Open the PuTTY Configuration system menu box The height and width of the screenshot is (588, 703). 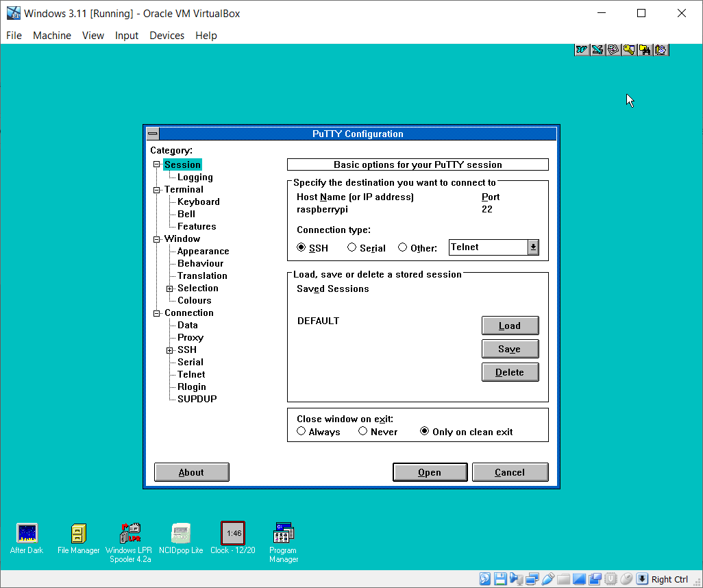(153, 133)
